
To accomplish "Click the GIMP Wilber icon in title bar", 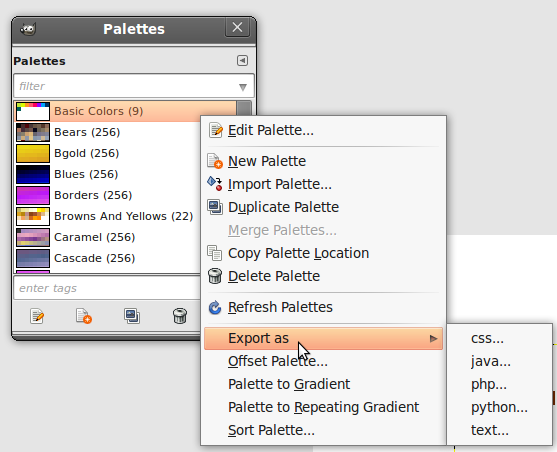I will click(x=28, y=29).
